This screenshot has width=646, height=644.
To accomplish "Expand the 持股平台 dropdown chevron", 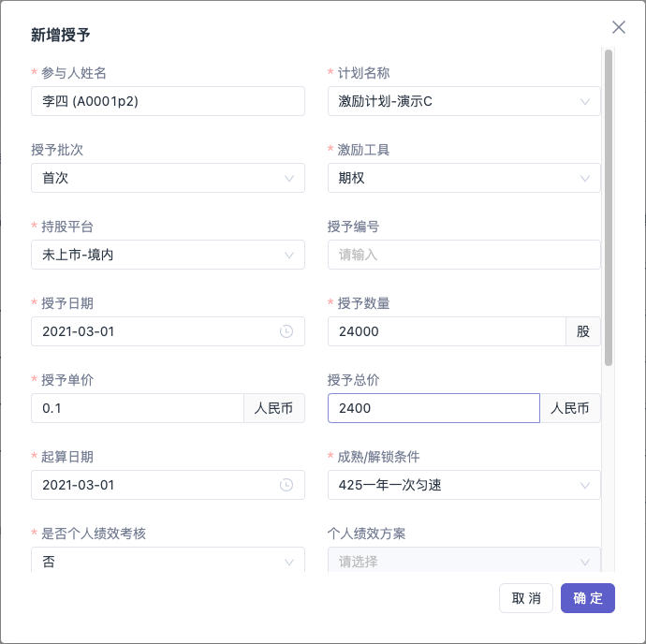I will (x=289, y=255).
